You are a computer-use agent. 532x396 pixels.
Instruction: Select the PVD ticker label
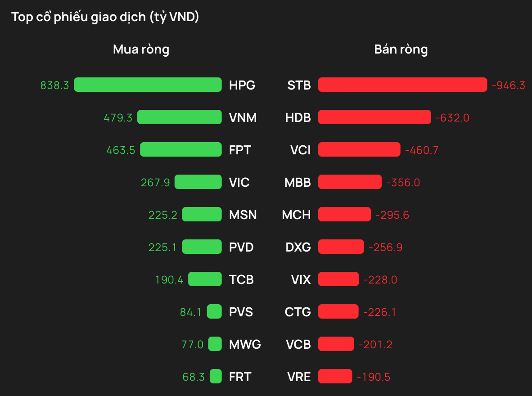241,247
